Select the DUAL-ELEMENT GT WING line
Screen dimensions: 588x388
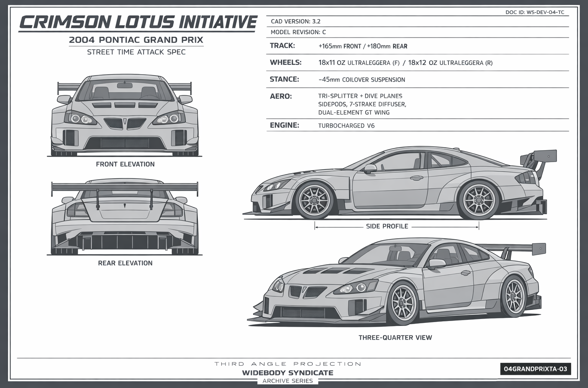point(354,113)
